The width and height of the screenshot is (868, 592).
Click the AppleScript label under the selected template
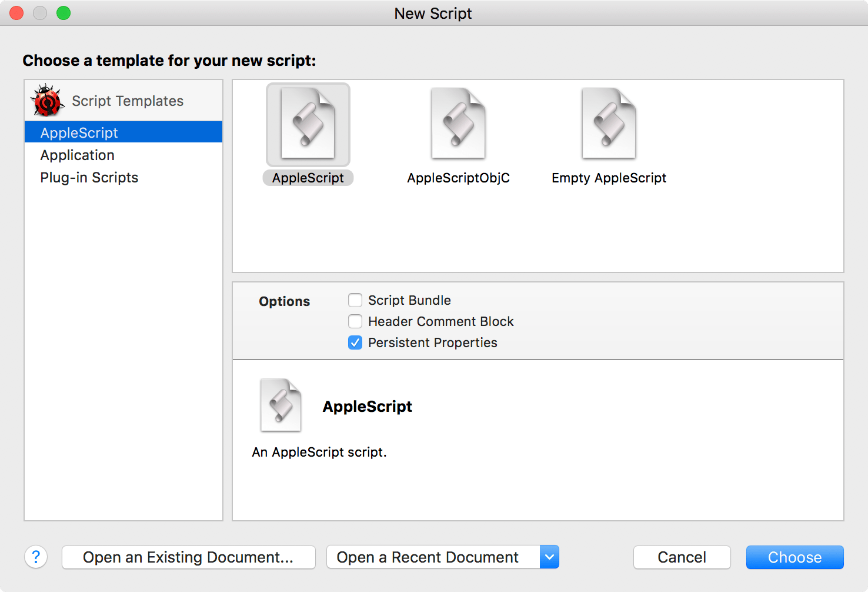pyautogui.click(x=308, y=178)
